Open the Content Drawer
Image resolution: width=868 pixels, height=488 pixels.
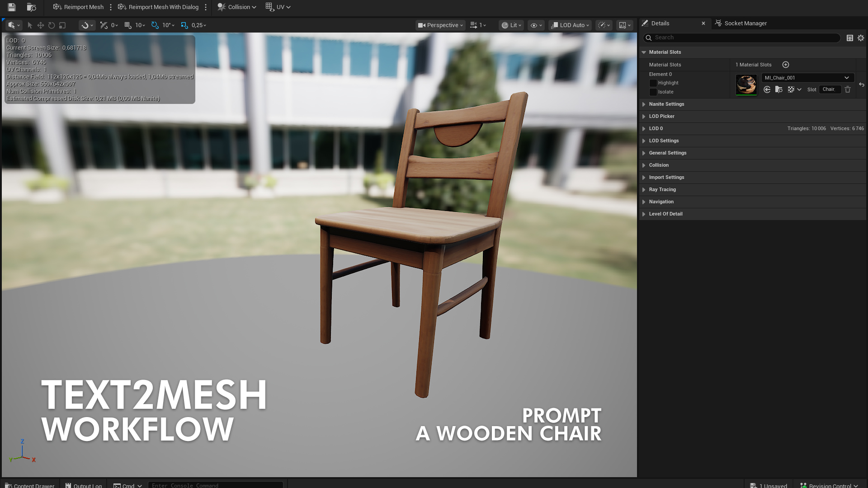coord(30,485)
